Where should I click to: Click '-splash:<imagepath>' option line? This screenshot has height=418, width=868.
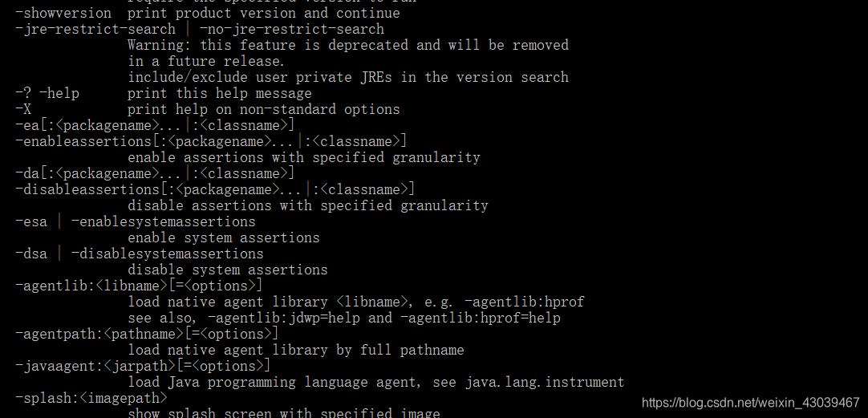point(91,398)
